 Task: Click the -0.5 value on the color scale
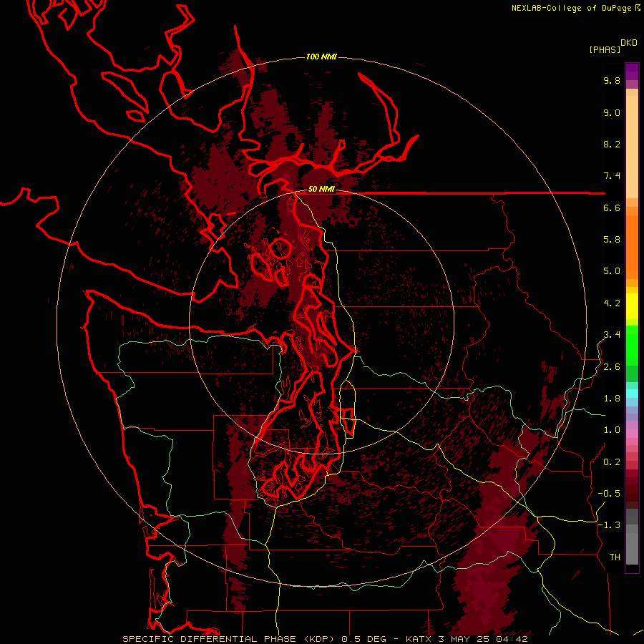click(x=609, y=494)
